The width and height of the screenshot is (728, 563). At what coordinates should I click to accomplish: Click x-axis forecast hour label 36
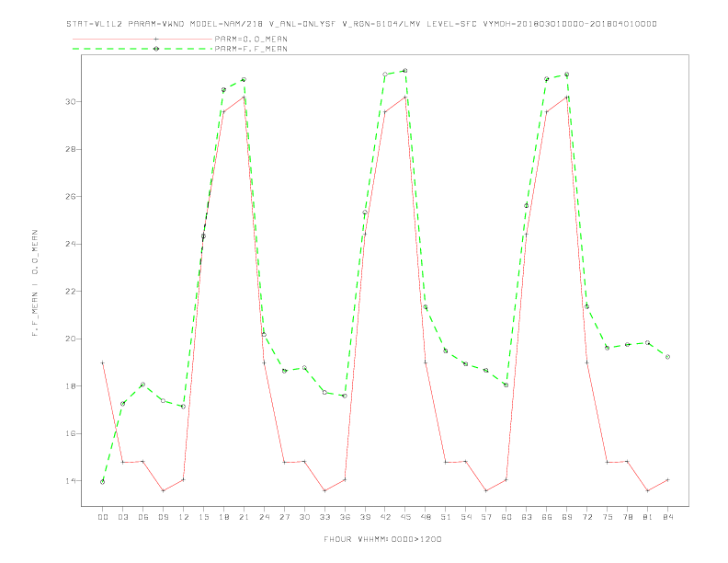[345, 517]
